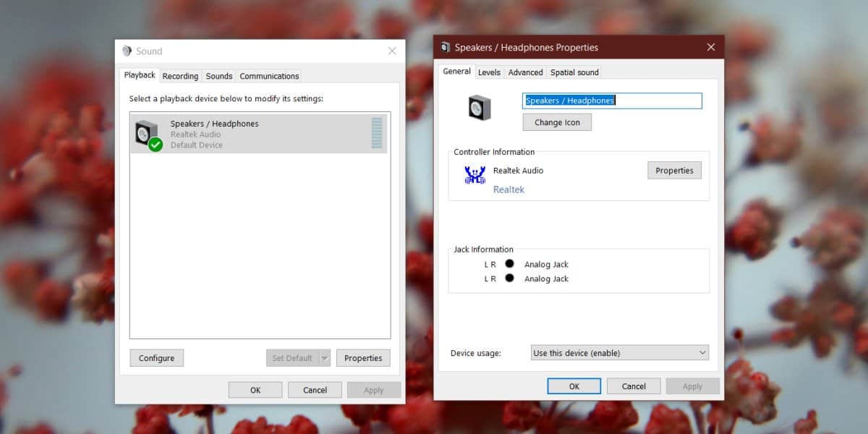The image size is (868, 434).
Task: Click the Speakers / Headphones name field
Action: point(612,101)
